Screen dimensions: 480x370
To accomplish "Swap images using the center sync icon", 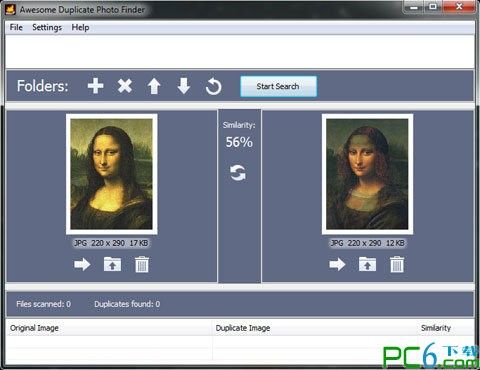I will click(238, 173).
